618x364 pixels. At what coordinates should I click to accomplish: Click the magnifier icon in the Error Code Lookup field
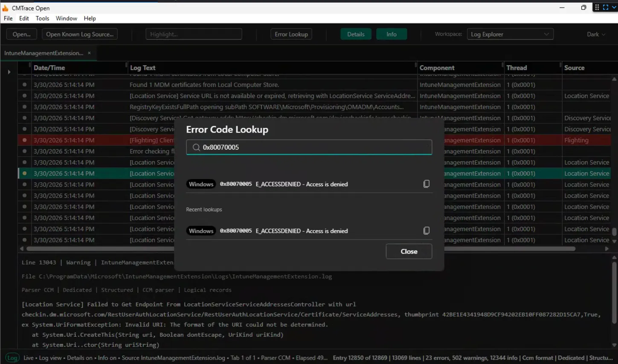tap(196, 147)
